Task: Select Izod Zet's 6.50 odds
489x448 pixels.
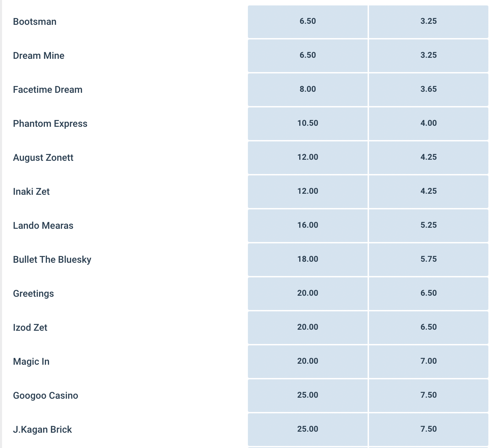Action: tap(428, 327)
